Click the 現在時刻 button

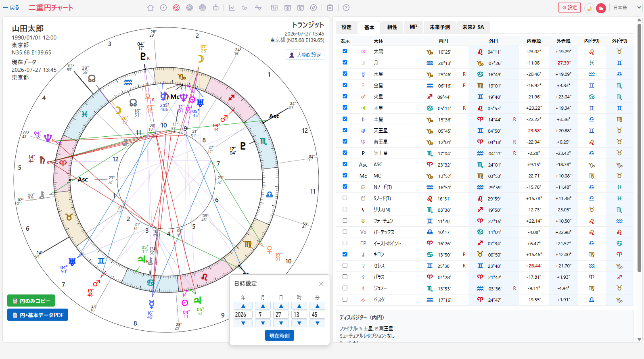coord(280,336)
